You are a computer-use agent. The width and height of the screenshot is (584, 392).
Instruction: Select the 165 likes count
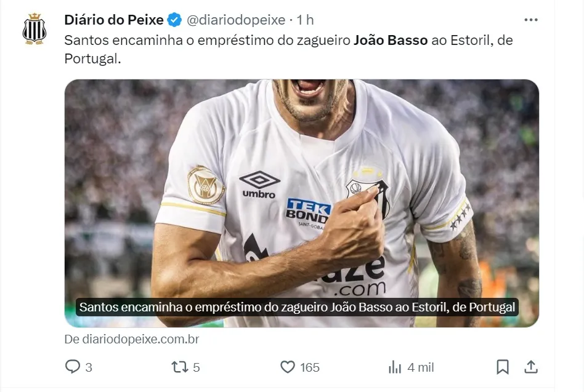pos(310,367)
